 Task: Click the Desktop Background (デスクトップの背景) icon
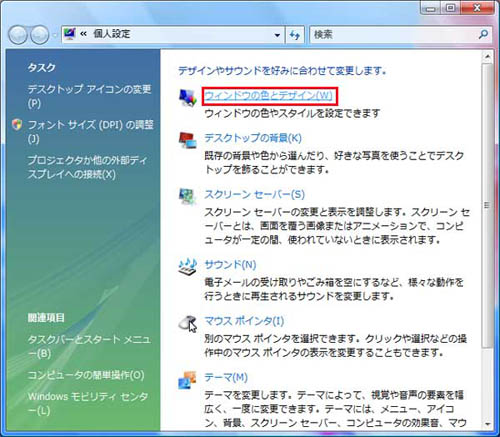[x=188, y=140]
